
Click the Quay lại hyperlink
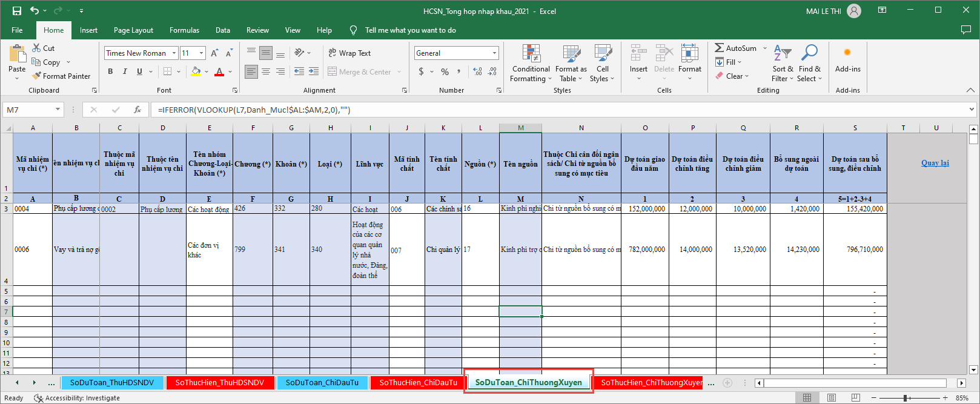(935, 163)
